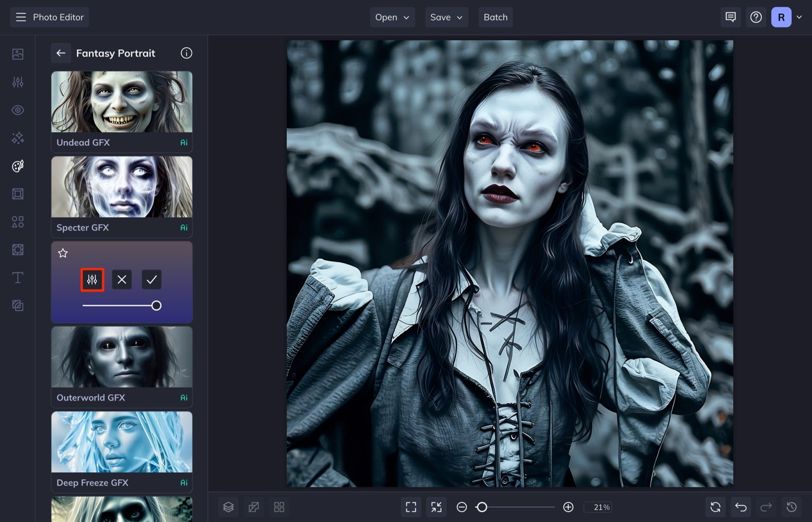Apply the effect using the checkmark
The width and height of the screenshot is (812, 522).
coord(151,279)
